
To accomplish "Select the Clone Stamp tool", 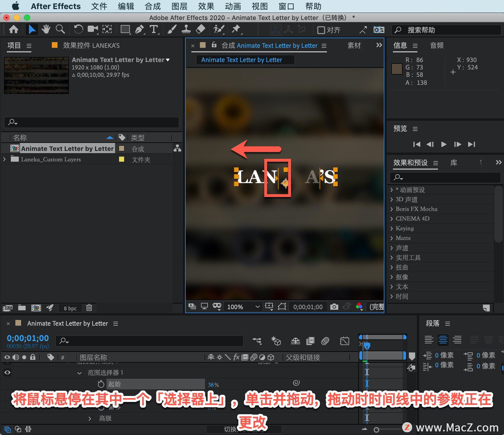I will point(186,29).
